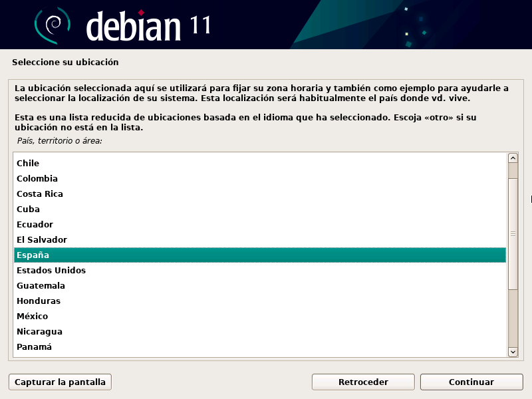Select Cuba from the list
Viewport: 532px width, 399px height.
[28, 209]
